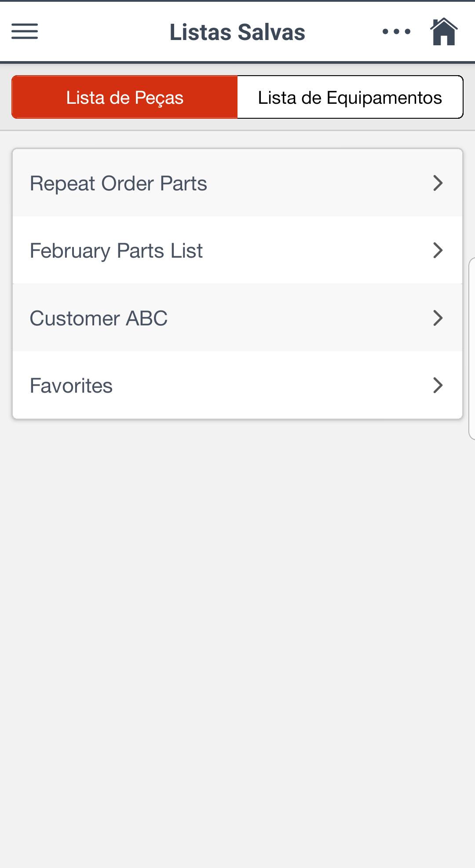Switch to the Lista de Peças tab
Screen dimensions: 475x868
pyautogui.click(x=125, y=97)
